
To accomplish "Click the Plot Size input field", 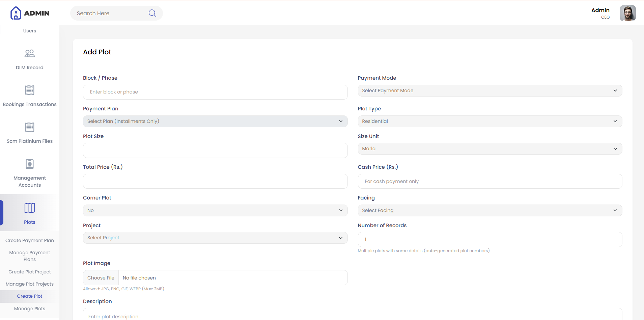I will (x=215, y=150).
